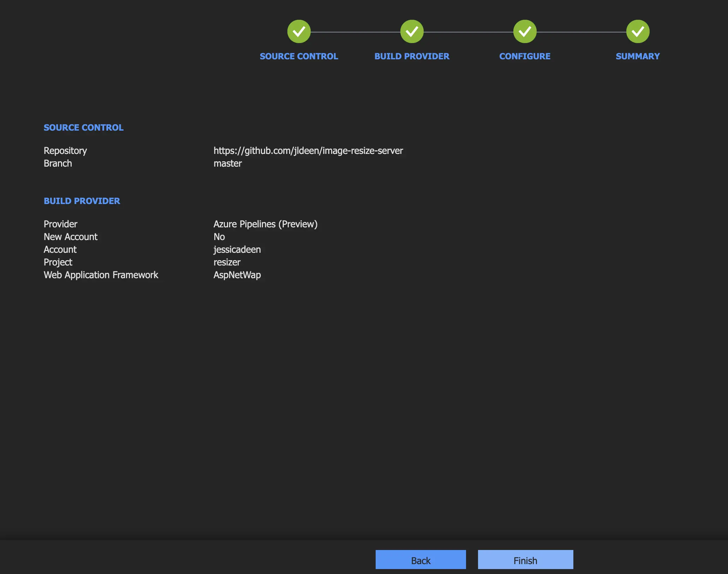728x574 pixels.
Task: Click the third green checkmark icon
Action: pyautogui.click(x=525, y=31)
